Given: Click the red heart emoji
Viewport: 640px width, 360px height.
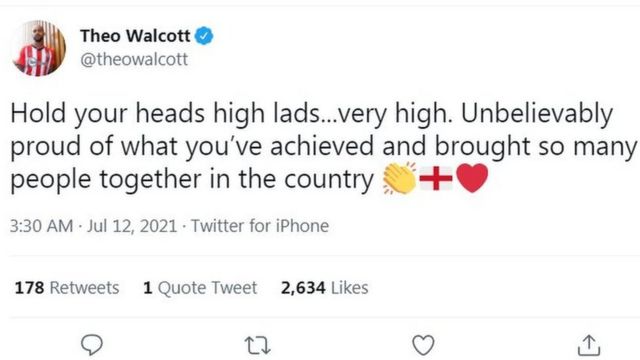Looking at the screenshot, I should click(472, 178).
